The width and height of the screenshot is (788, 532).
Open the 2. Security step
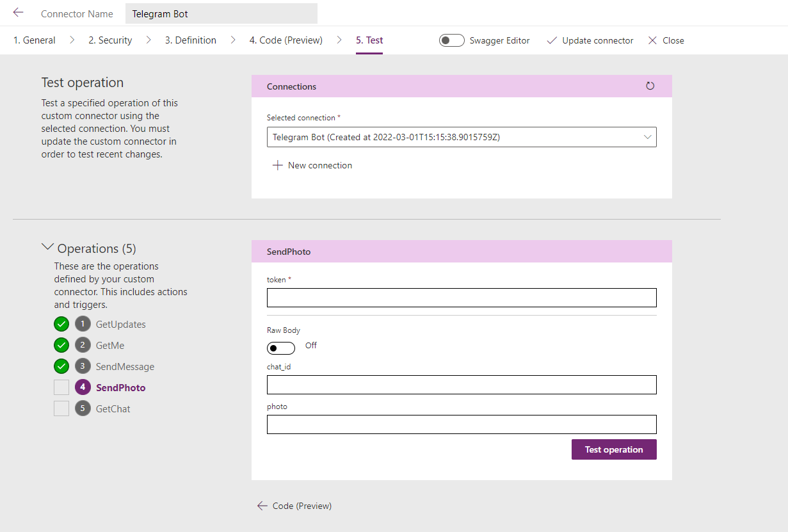point(110,40)
